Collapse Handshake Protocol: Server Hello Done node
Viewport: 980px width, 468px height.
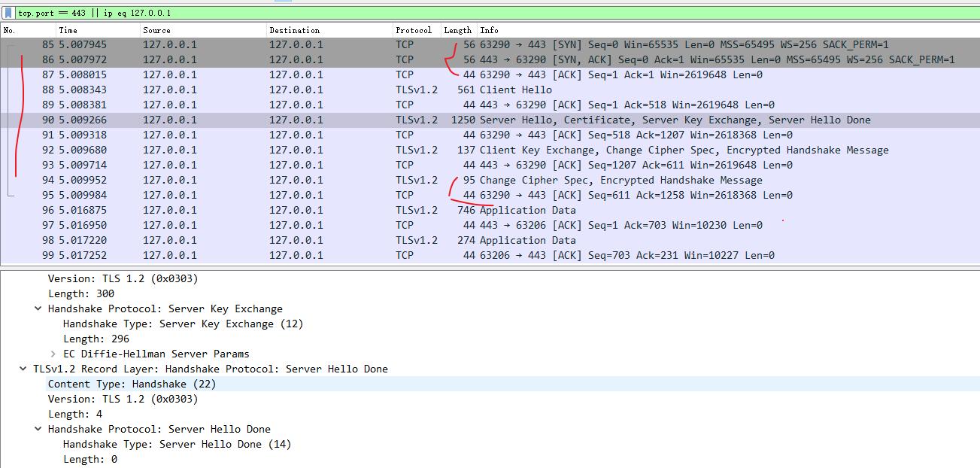38,429
